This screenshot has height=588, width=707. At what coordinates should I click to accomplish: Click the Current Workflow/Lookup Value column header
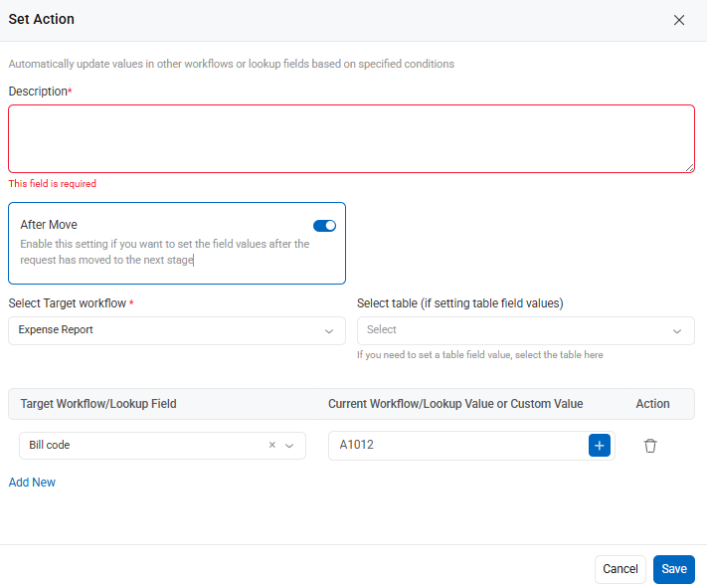pyautogui.click(x=455, y=404)
